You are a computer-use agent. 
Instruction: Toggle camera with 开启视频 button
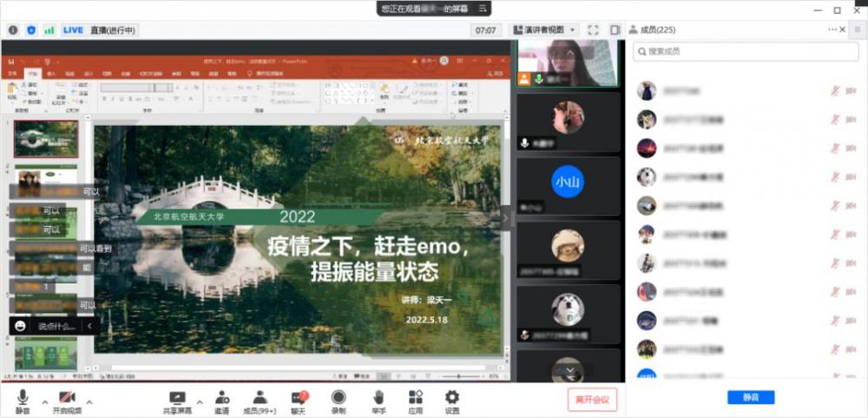(68, 400)
